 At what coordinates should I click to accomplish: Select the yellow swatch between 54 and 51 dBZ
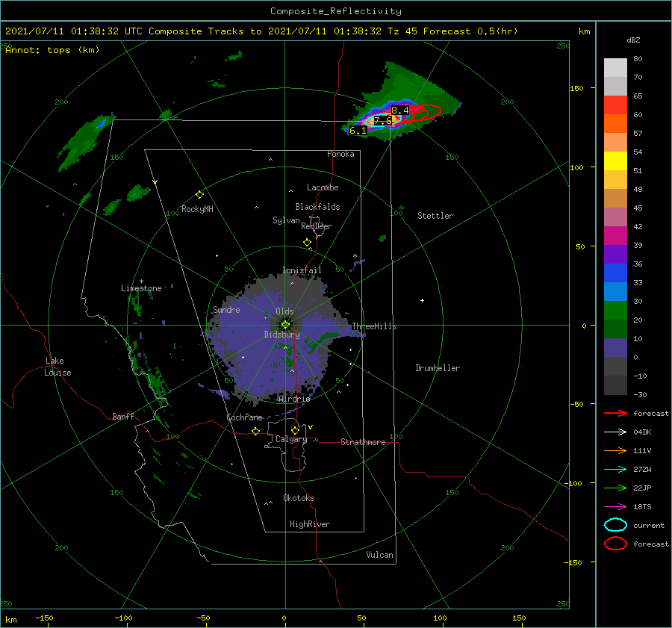615,161
